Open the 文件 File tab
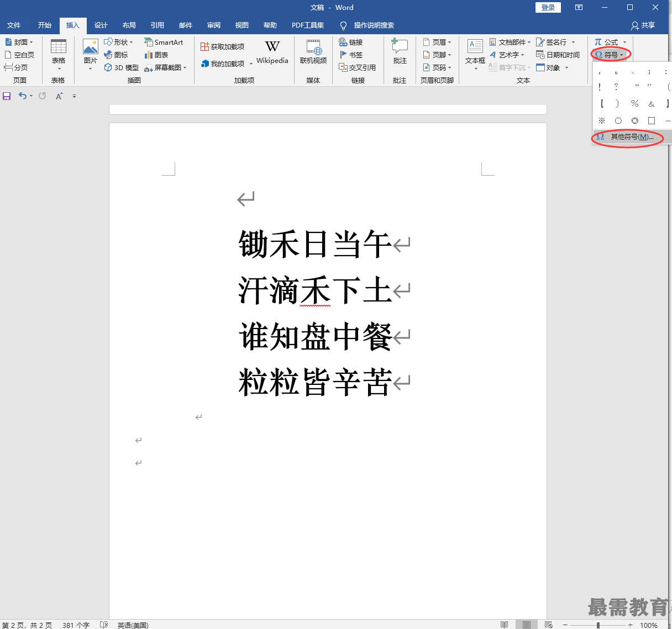Viewport: 672px width, 629px height. click(14, 25)
